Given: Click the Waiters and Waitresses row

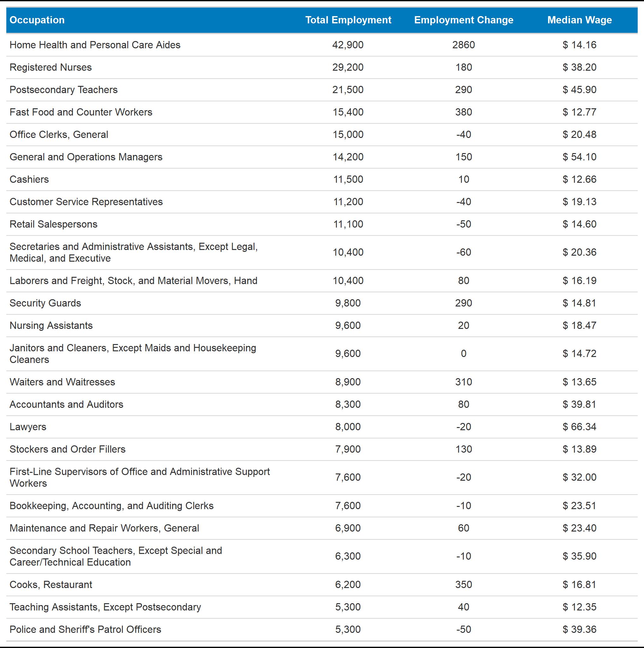Looking at the screenshot, I should click(x=63, y=382).
